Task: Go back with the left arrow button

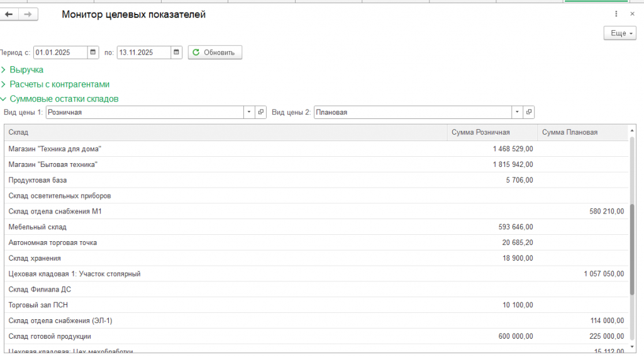Action: (9, 14)
